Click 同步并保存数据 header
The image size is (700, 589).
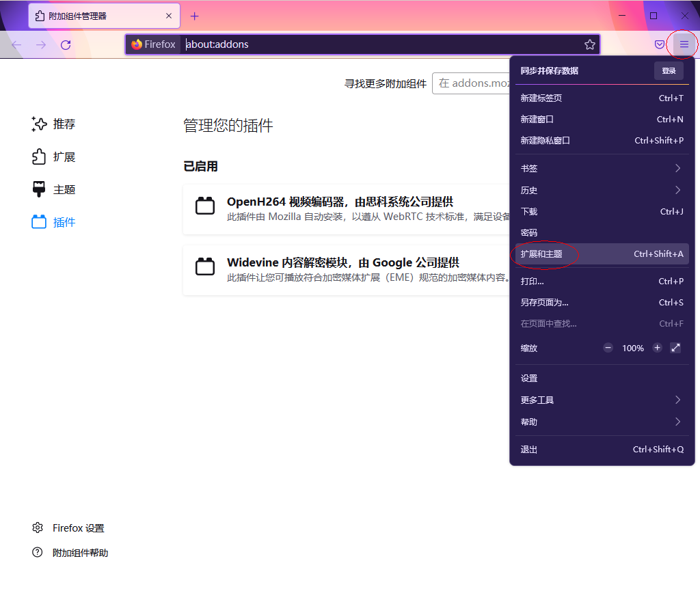tap(549, 70)
